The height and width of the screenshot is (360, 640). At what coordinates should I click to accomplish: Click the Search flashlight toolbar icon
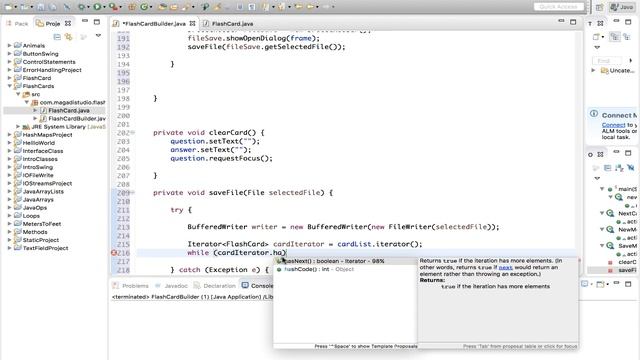tap(187, 7)
